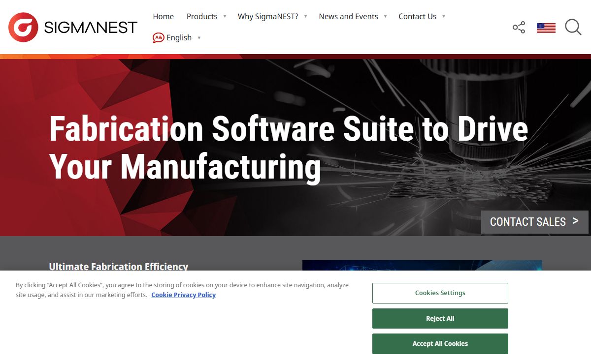Expand the English language dropdown arrow
591x364 pixels.
[199, 38]
